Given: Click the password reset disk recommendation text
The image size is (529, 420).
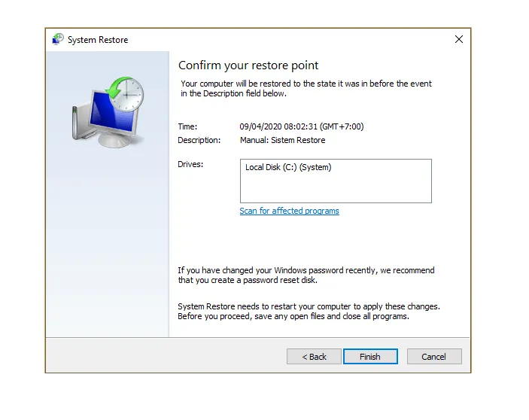Looking at the screenshot, I should coord(306,275).
